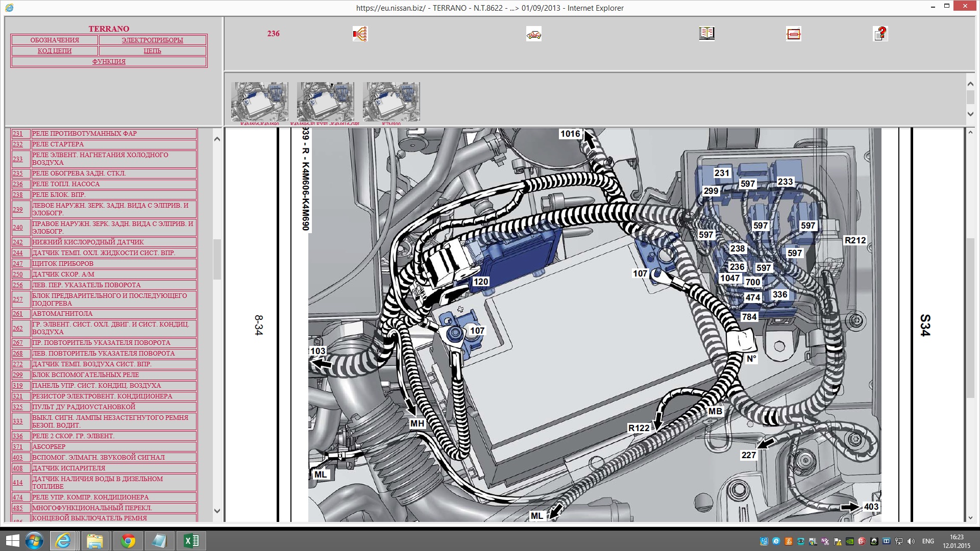Screen dimensions: 980x551
Task: Open the wiring circuit diagram icon
Action: tap(360, 34)
